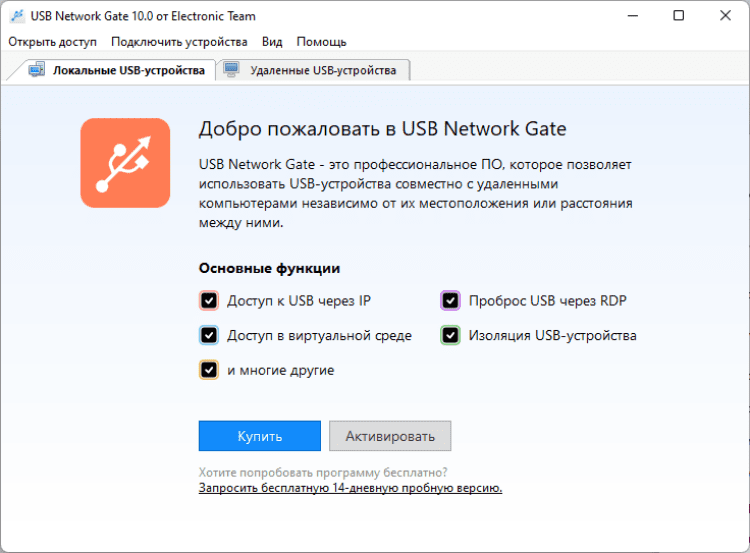
Task: Toggle the "Изоляция USB-устройства" checkbox
Action: pyautogui.click(x=451, y=336)
